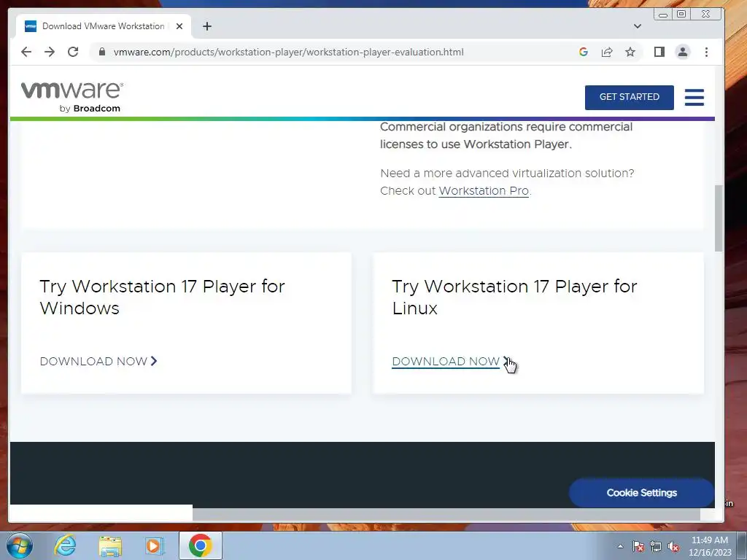The height and width of the screenshot is (560, 747).
Task: Open Windows Explorer from taskbar
Action: point(110,545)
